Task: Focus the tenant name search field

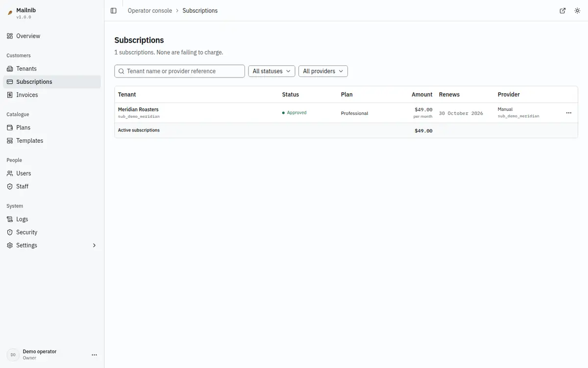Action: [x=180, y=71]
